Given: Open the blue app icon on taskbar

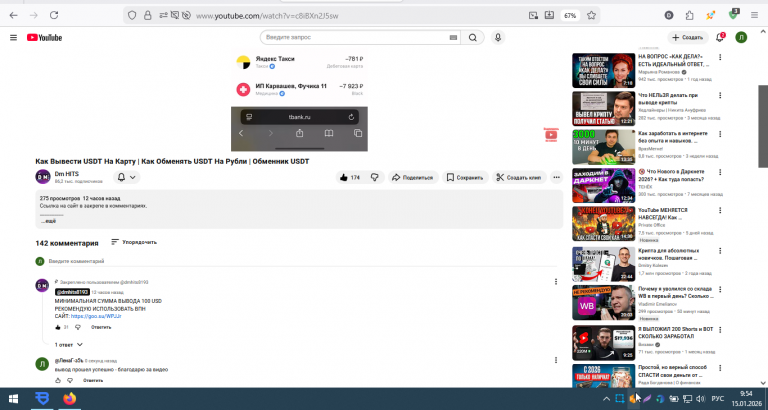Looking at the screenshot, I should point(43,399).
